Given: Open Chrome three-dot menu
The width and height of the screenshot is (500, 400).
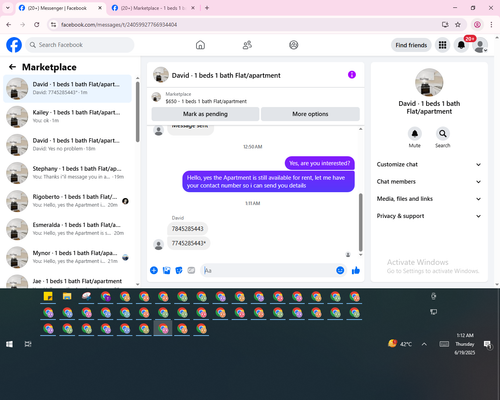Looking at the screenshot, I should 491,24.
